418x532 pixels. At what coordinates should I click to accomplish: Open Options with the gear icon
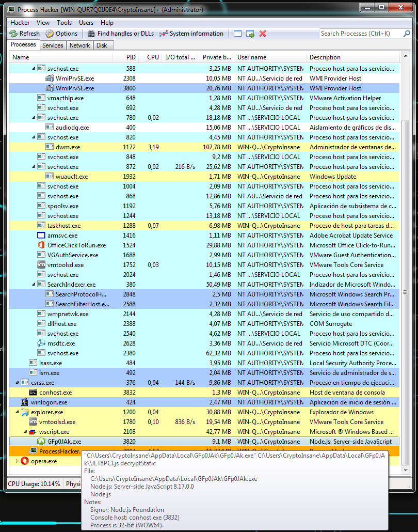pyautogui.click(x=50, y=34)
